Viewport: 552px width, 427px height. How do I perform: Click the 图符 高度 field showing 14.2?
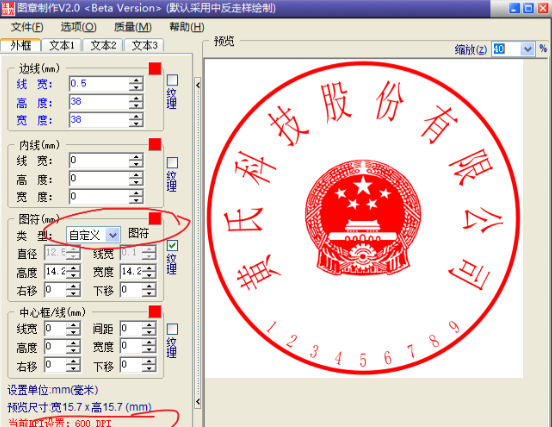(x=56, y=272)
